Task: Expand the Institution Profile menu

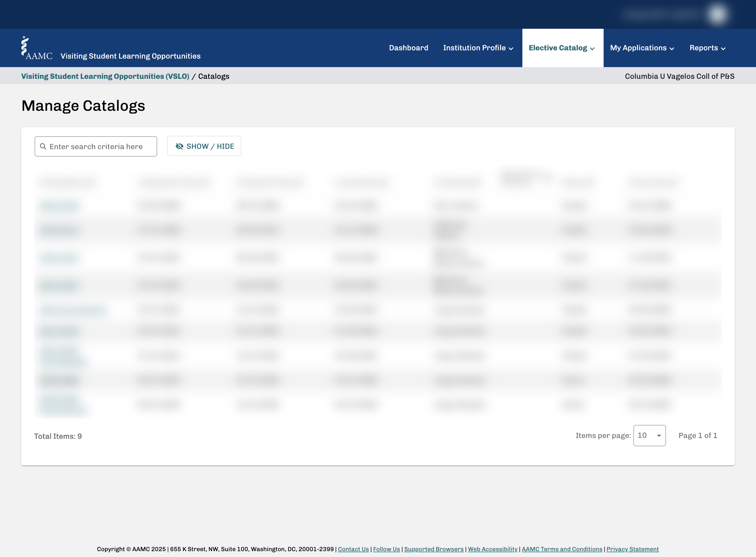Action: coord(478,48)
